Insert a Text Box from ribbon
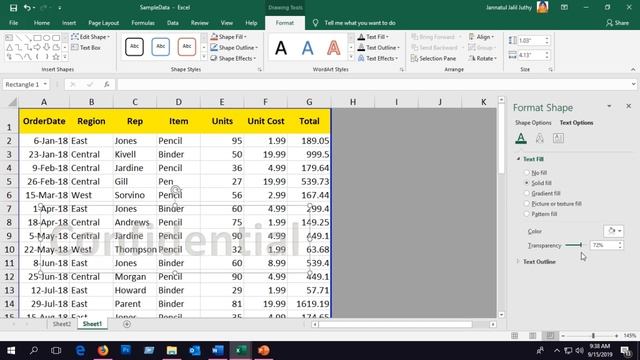 click(86, 47)
